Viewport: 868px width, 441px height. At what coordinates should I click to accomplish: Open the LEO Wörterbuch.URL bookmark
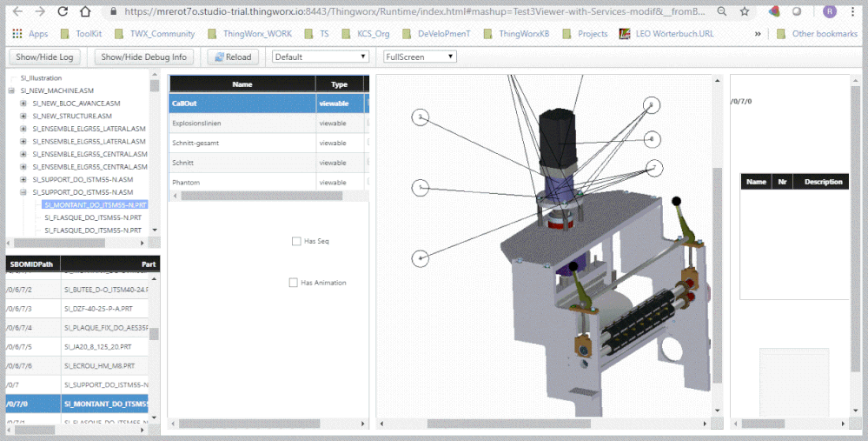[666, 34]
